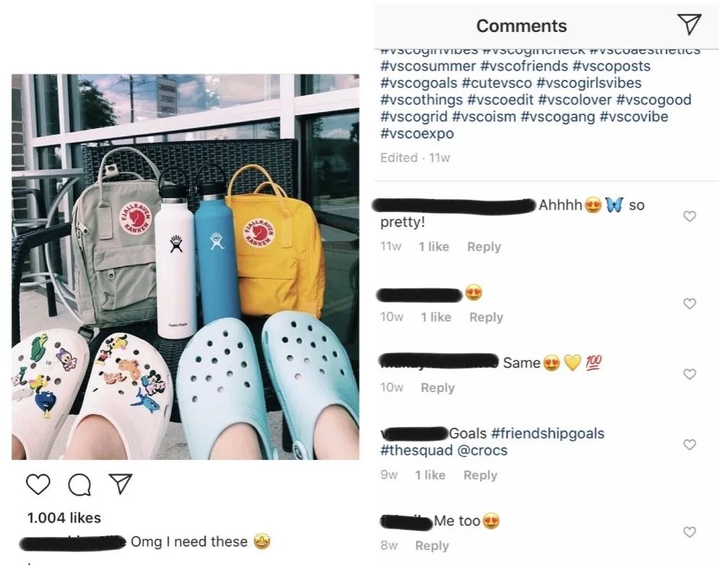Like the 'Same' comment with heart icon
The image size is (719, 588).
[x=689, y=374]
